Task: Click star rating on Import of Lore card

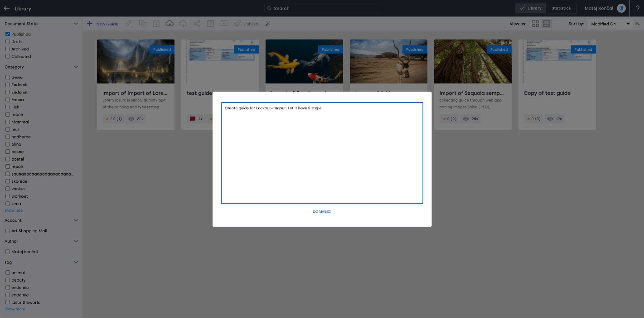Action: pyautogui.click(x=114, y=119)
